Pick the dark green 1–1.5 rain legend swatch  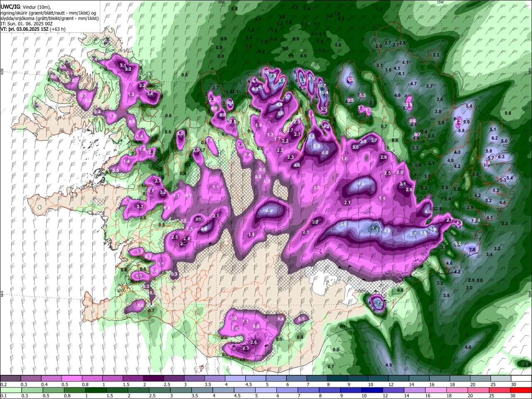95,390
